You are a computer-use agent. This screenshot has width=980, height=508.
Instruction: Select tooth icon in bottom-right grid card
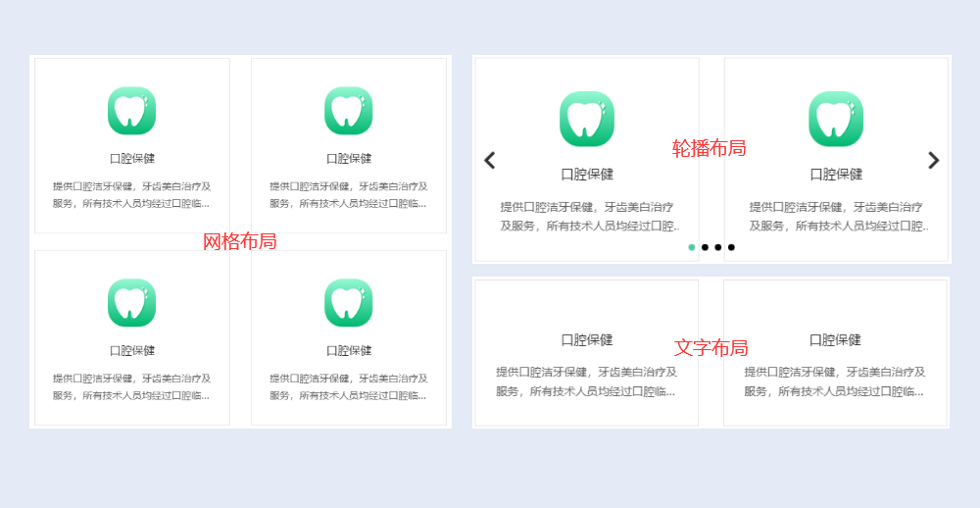[x=349, y=303]
